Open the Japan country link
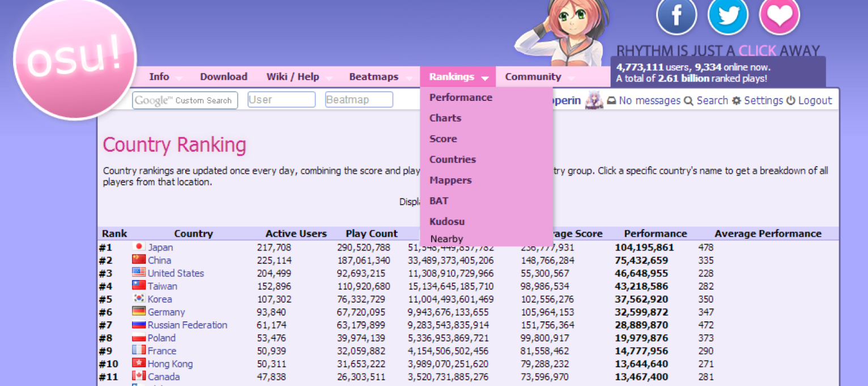 point(160,247)
